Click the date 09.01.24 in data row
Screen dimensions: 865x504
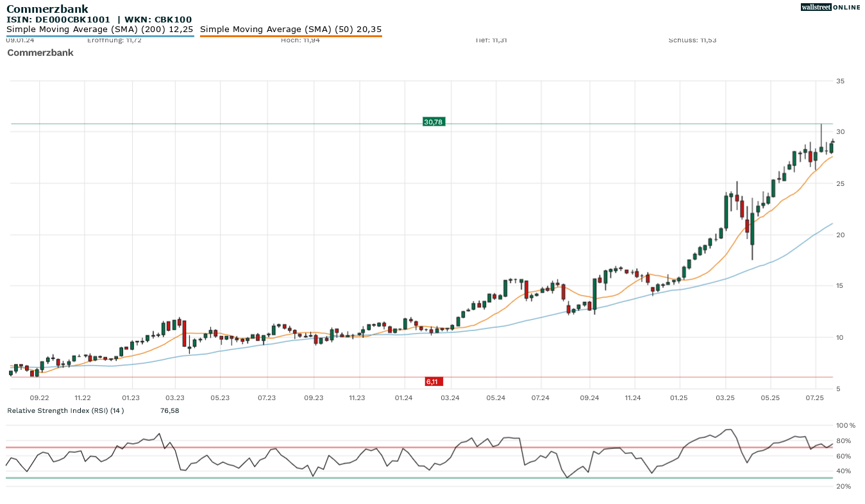[x=20, y=40]
